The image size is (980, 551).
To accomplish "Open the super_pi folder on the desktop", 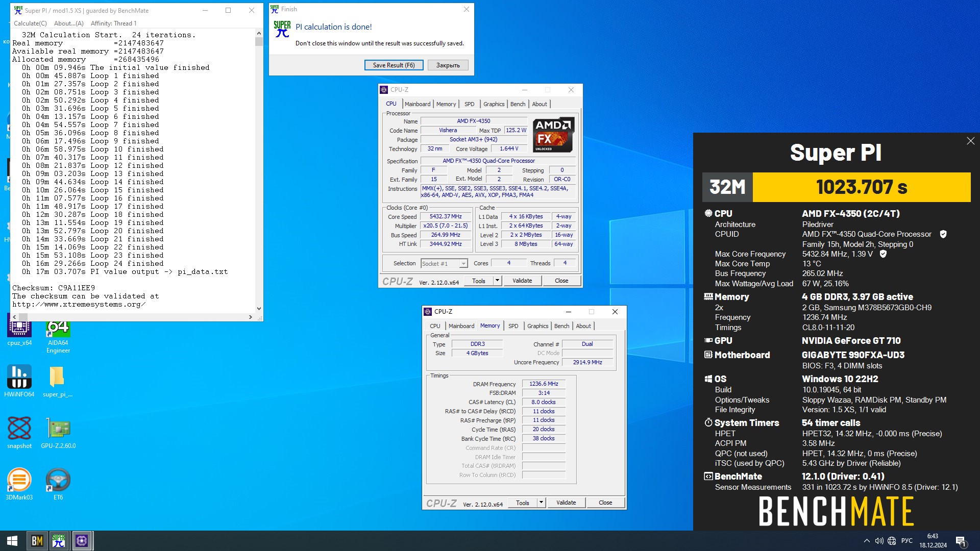I will click(x=57, y=381).
